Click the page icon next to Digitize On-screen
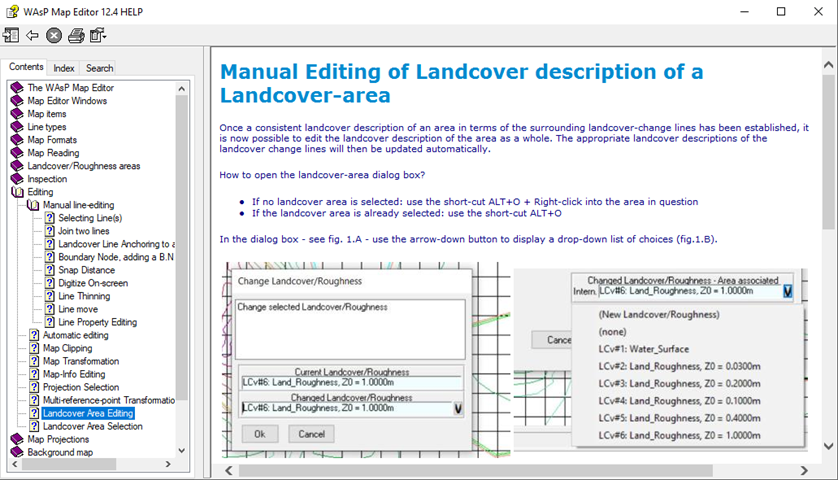 (50, 283)
